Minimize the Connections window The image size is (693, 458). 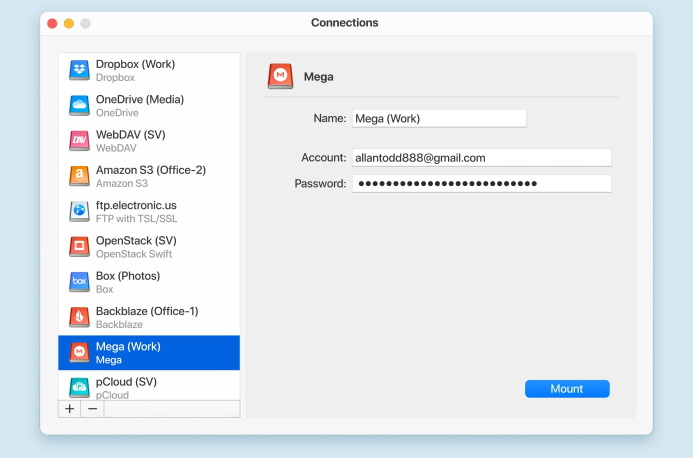coord(69,23)
